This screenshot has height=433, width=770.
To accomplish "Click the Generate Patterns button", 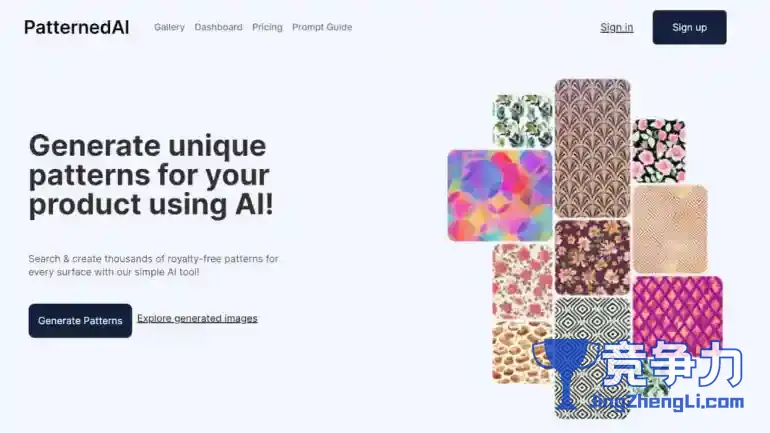I will click(80, 321).
